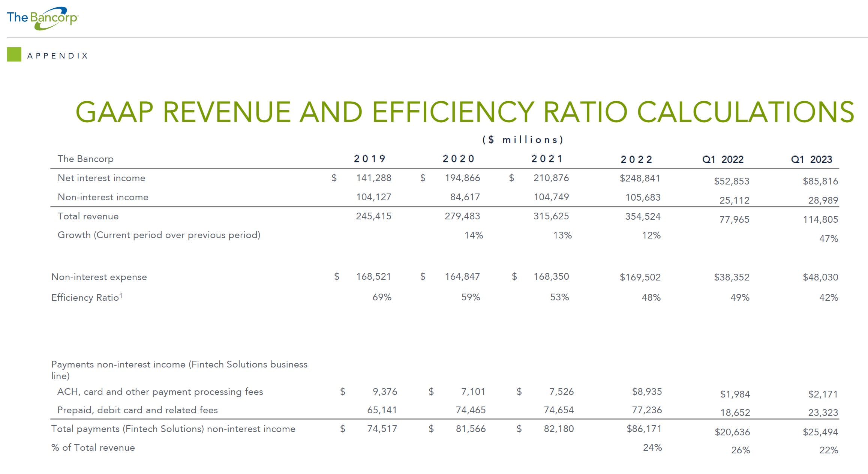The height and width of the screenshot is (474, 868).
Task: Select the ACH, card and other payment processing fees label
Action: (x=160, y=392)
